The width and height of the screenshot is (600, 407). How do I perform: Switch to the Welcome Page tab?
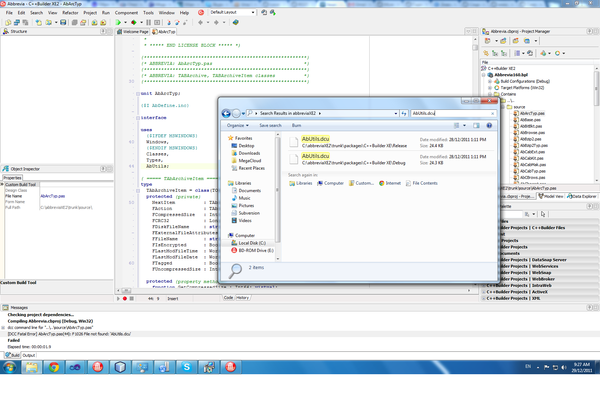pyautogui.click(x=136, y=32)
